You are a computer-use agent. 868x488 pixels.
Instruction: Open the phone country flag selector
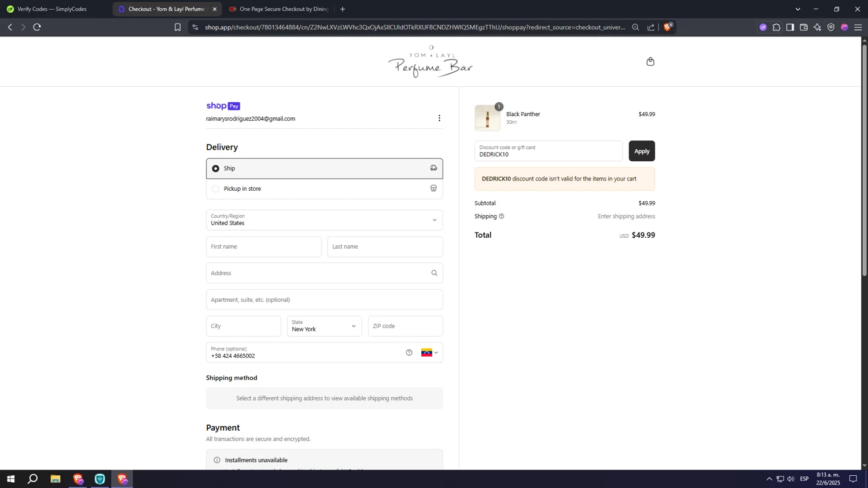click(x=429, y=353)
